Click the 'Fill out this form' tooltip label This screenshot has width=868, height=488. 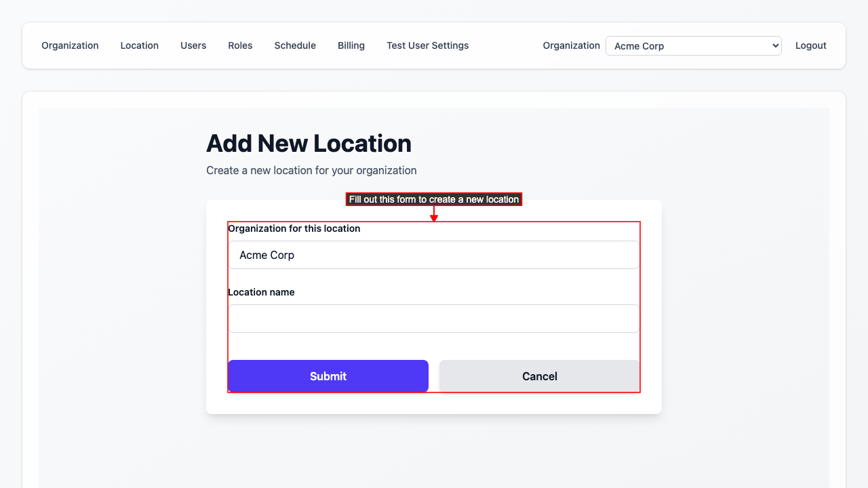click(x=434, y=199)
